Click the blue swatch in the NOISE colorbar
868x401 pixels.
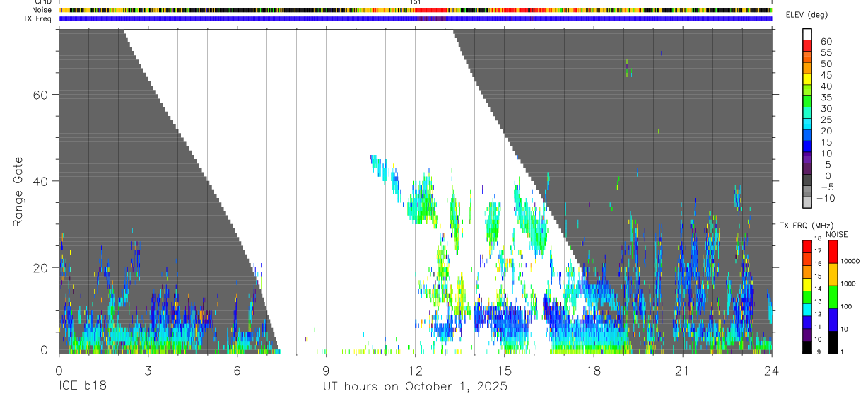(x=833, y=319)
